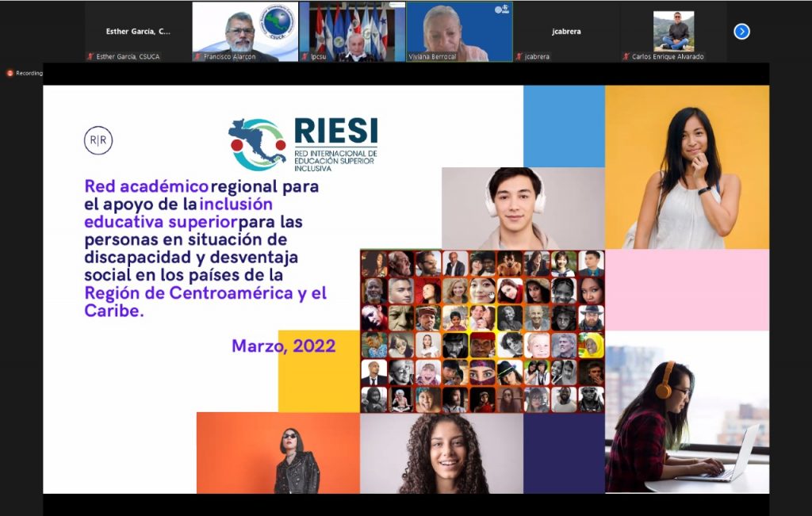Viewport: 812px width, 516px height.
Task: Click muted mic icon beside jcabrera label
Action: 519,57
